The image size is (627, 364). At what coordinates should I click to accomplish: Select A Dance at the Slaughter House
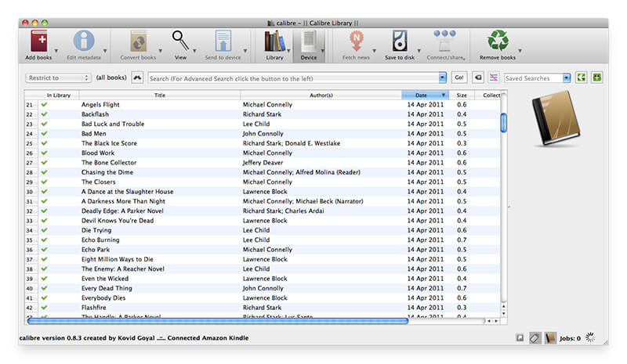[262, 192]
